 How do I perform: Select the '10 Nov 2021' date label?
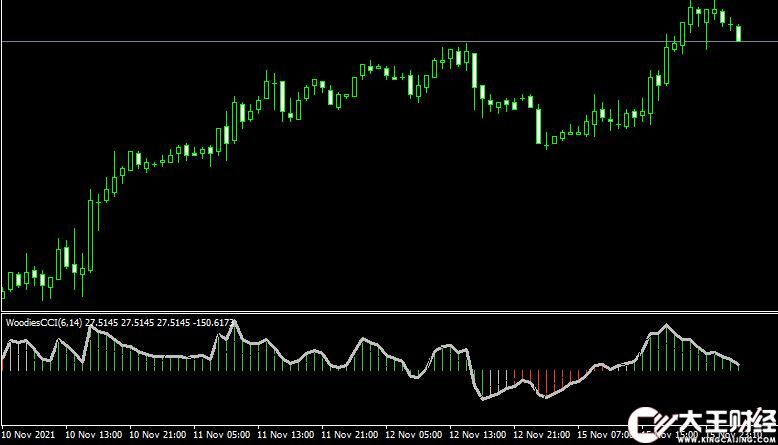tap(28, 435)
